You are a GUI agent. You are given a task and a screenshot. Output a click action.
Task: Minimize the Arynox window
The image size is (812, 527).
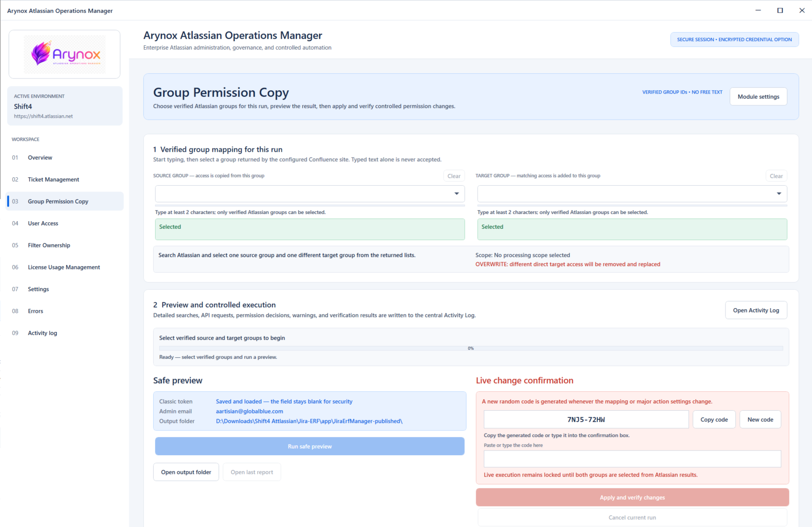758,10
